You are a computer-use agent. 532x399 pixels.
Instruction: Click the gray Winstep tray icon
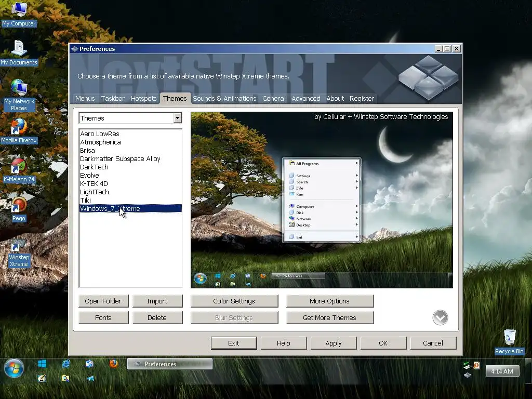(x=468, y=375)
